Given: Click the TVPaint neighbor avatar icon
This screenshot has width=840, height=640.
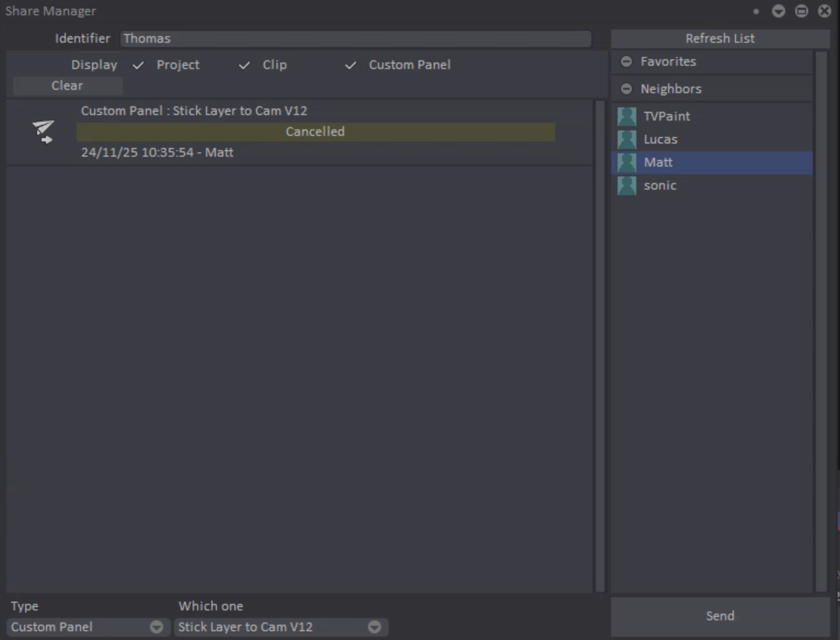Looking at the screenshot, I should [627, 116].
